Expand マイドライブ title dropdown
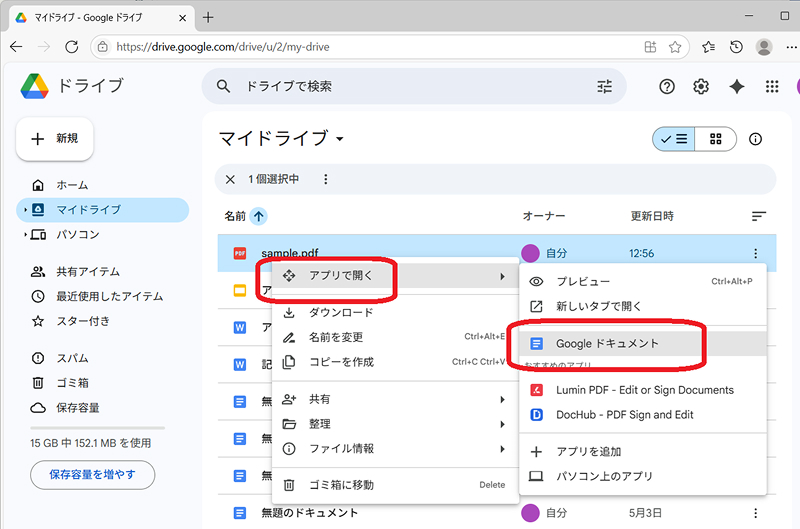The image size is (800, 529). point(340,139)
